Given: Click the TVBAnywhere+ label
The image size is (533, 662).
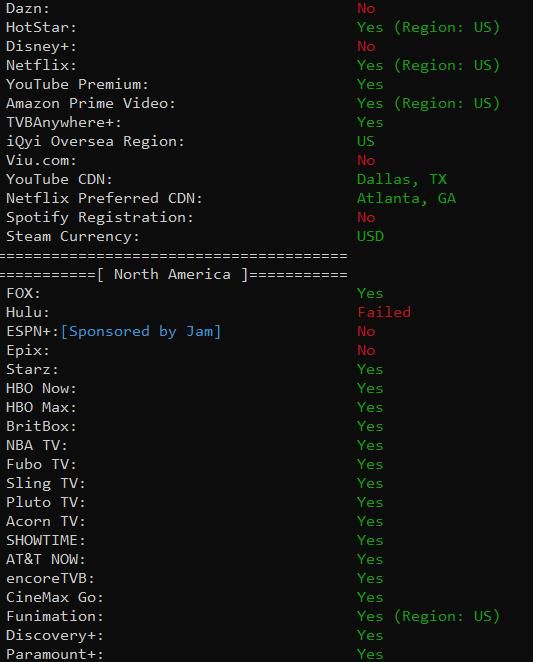Looking at the screenshot, I should click(x=64, y=122).
